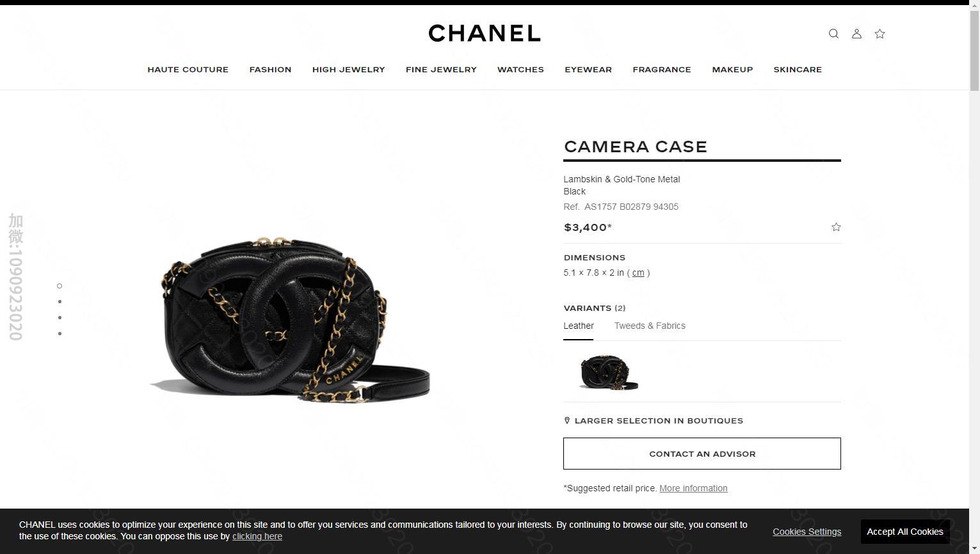Select the fourth image pagination dot

tap(60, 333)
